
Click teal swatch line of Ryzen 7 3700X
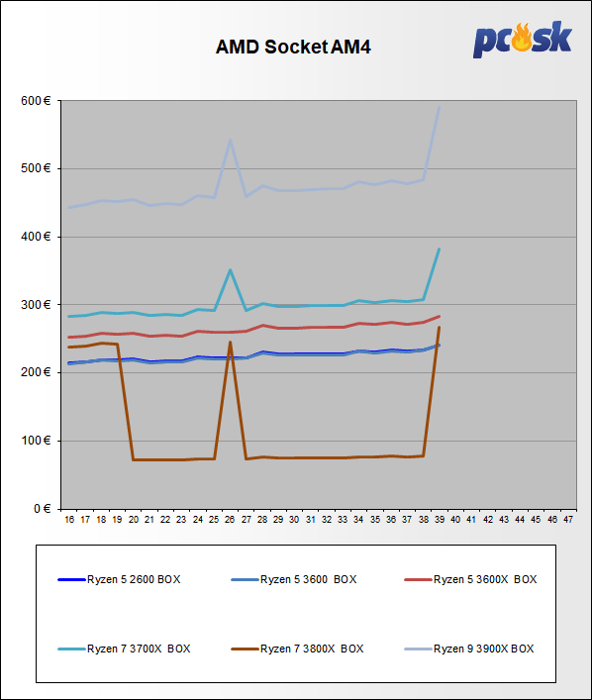point(71,649)
